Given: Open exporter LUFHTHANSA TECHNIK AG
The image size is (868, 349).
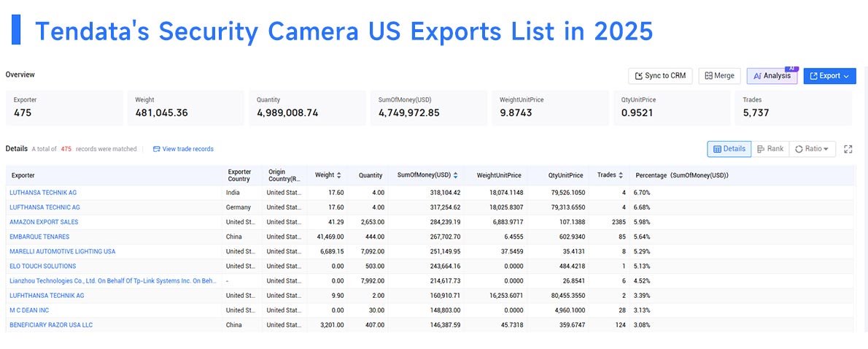Looking at the screenshot, I should 47,295.
